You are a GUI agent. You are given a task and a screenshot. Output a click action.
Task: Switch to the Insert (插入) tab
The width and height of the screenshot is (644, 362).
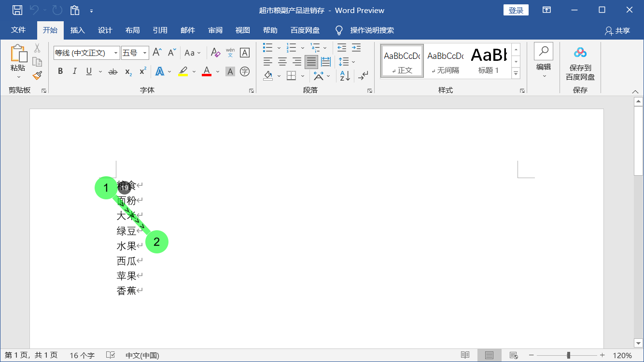[78, 30]
